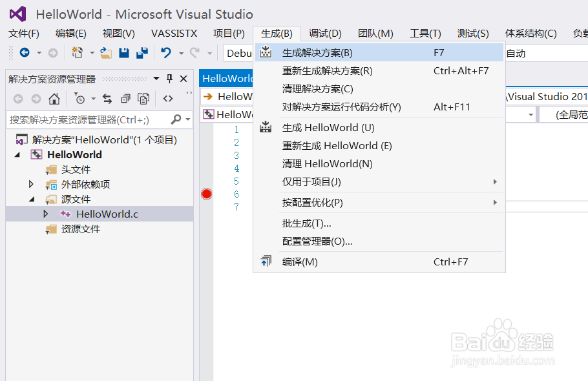Click the Solution Explorer forward icon
The image size is (588, 381).
(x=36, y=99)
